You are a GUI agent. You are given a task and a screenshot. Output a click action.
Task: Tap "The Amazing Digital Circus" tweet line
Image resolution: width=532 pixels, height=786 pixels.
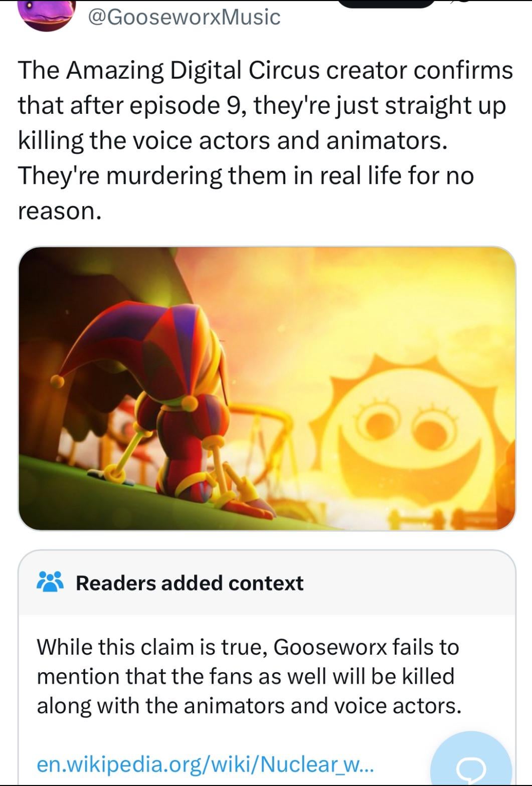pos(265,70)
